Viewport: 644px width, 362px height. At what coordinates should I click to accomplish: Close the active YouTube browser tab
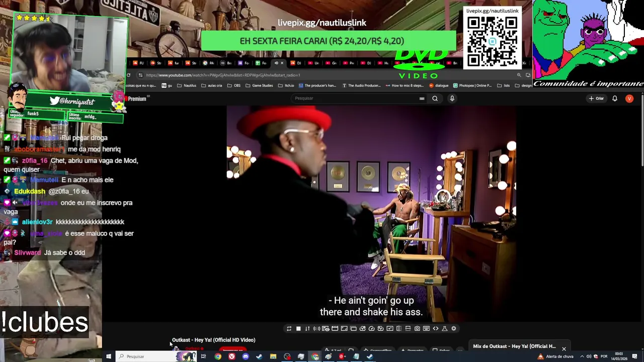(282, 63)
